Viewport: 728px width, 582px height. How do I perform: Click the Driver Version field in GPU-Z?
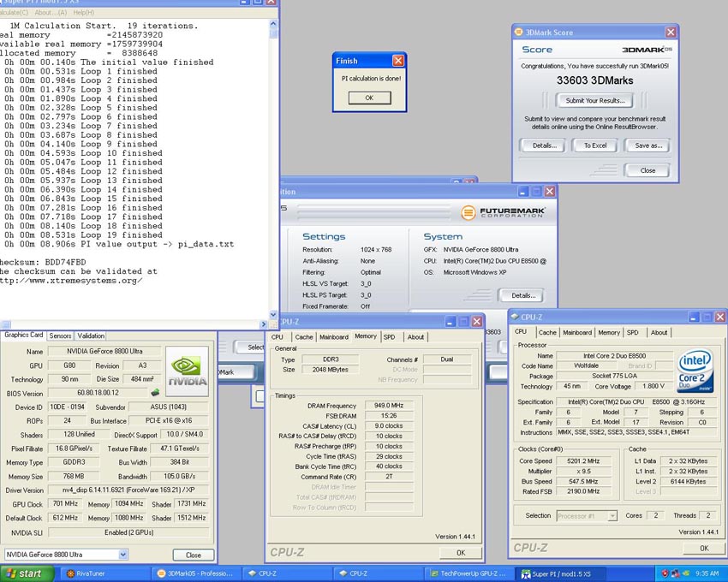pos(128,490)
